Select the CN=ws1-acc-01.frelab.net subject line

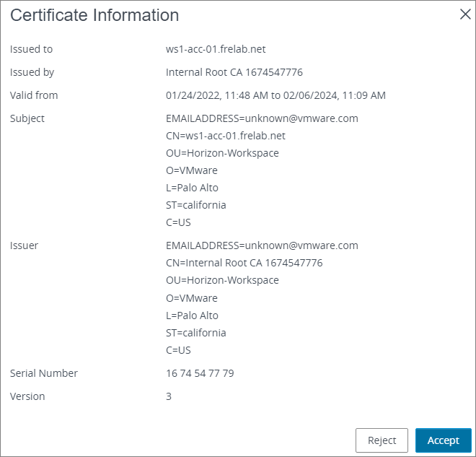pos(226,136)
